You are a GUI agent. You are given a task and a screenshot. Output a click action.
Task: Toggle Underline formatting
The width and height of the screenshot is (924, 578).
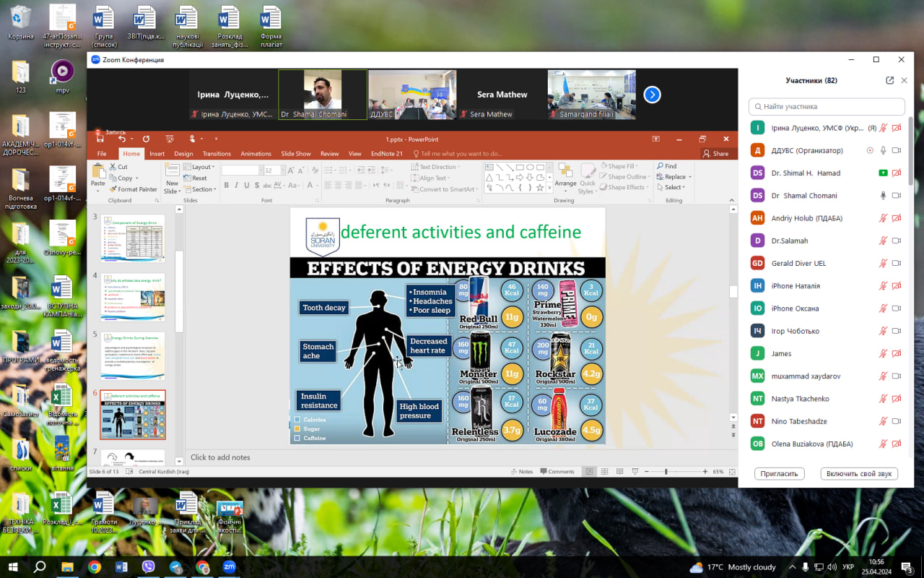click(246, 186)
